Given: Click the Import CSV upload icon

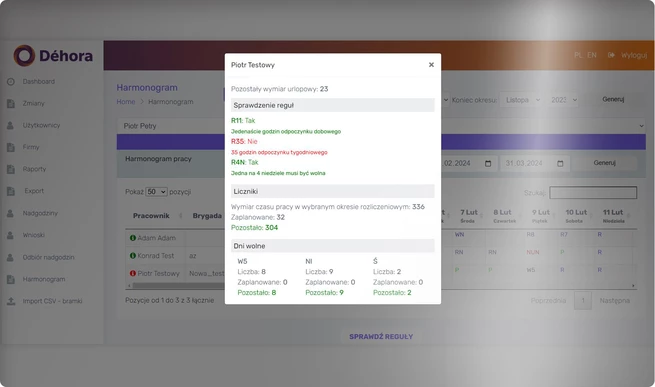Looking at the screenshot, I should pos(11,301).
